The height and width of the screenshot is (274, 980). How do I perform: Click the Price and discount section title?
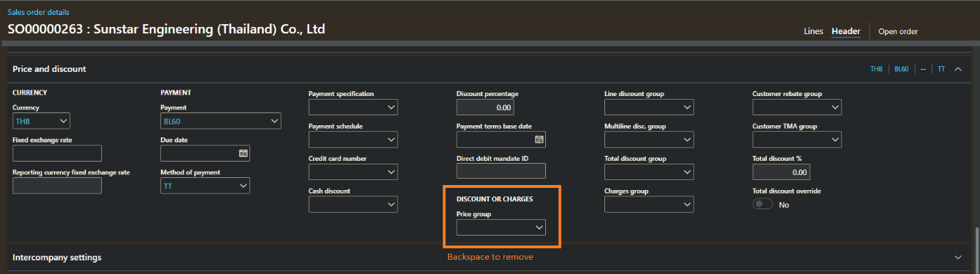coord(49,69)
